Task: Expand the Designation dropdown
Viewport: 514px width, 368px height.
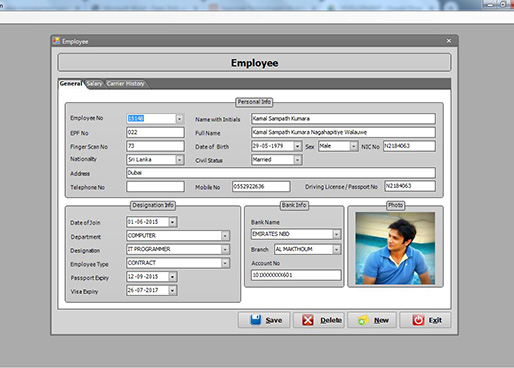Action: [x=225, y=249]
